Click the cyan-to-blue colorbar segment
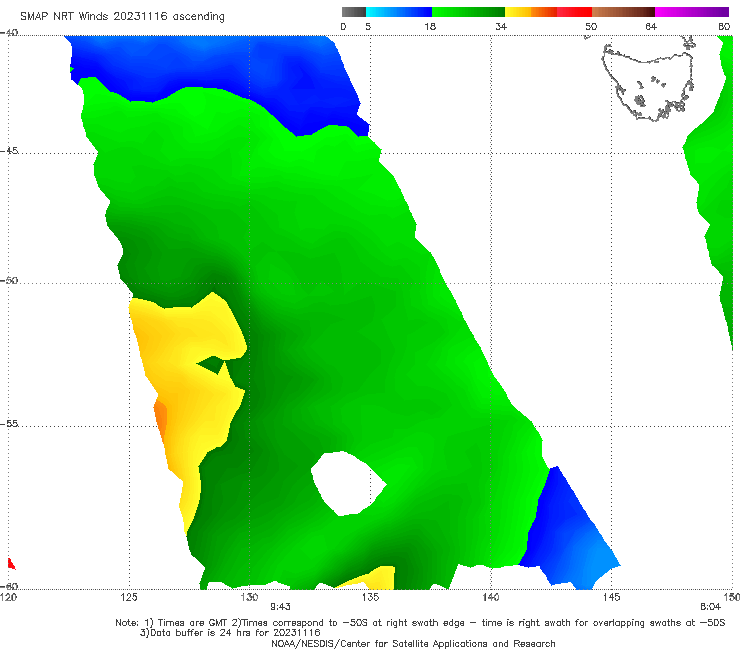The height and width of the screenshot is (650, 740). tap(399, 12)
